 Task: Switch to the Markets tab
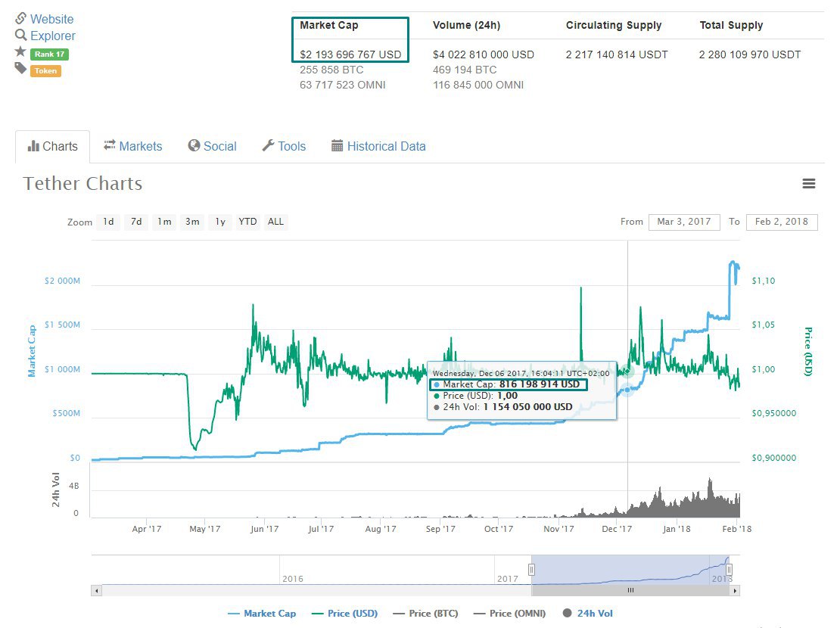(133, 146)
